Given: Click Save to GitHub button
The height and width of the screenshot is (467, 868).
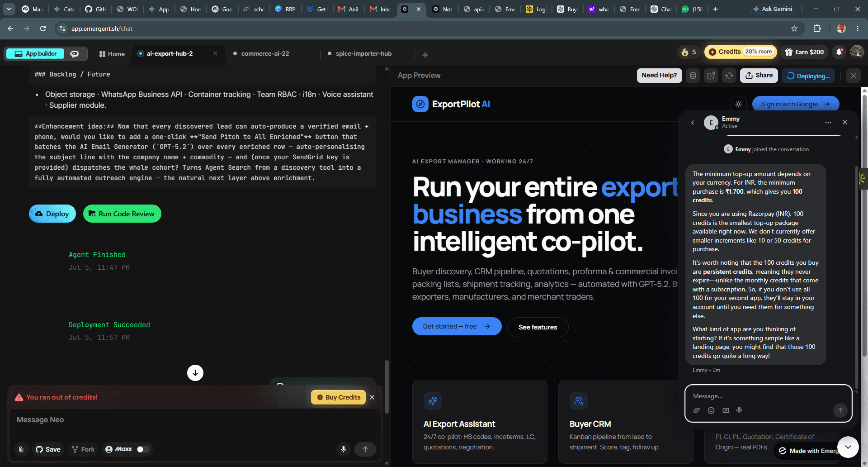Looking at the screenshot, I should (48, 449).
